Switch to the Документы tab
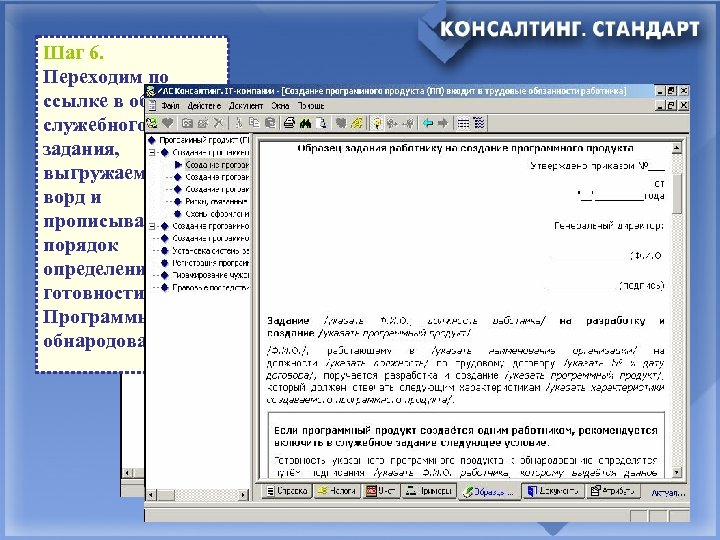The width and height of the screenshot is (720, 540). (x=555, y=491)
